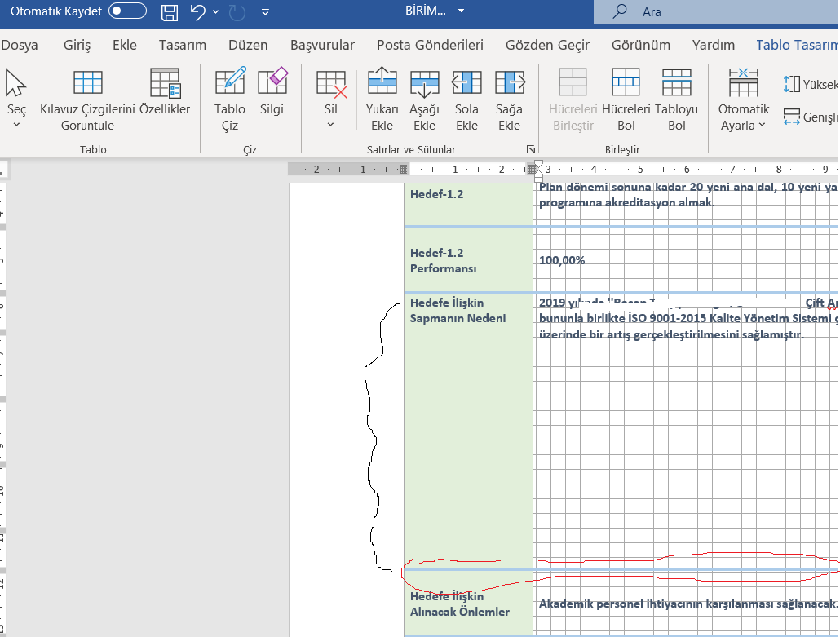840x637 pixels.
Task: Switch to the Ekle ribbon tab
Action: 125,45
